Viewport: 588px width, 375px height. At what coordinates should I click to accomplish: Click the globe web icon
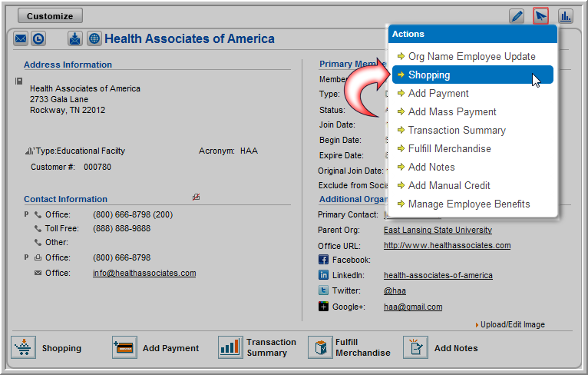[94, 38]
